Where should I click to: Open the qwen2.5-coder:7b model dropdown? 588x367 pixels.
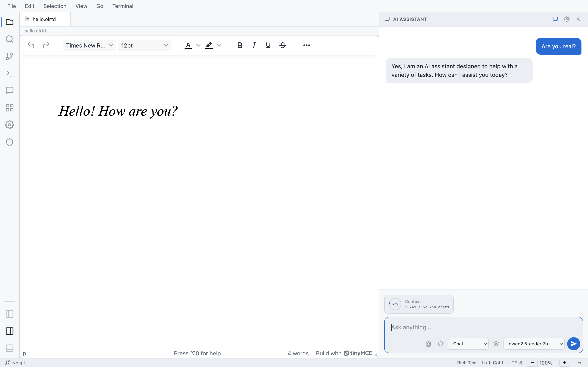point(533,344)
